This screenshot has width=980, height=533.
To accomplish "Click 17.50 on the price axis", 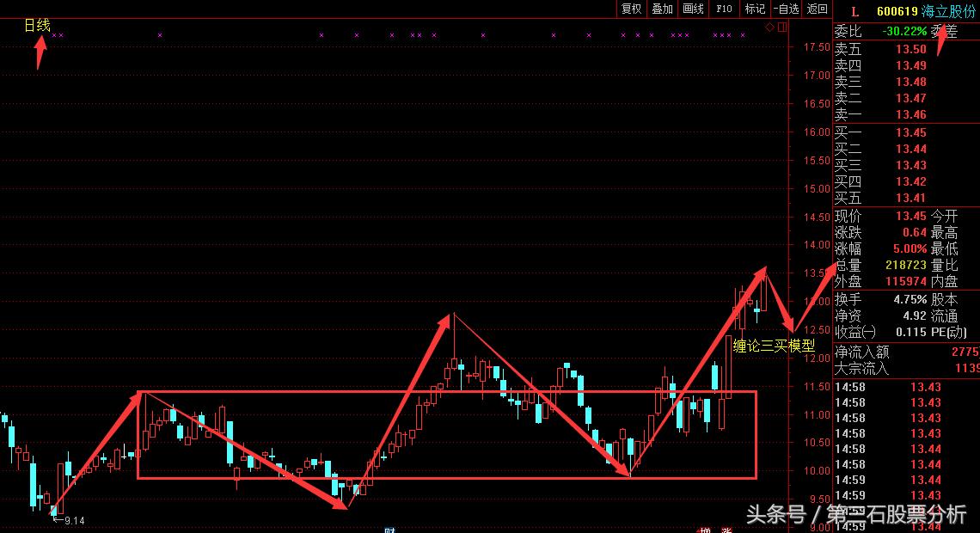I will tap(817, 47).
